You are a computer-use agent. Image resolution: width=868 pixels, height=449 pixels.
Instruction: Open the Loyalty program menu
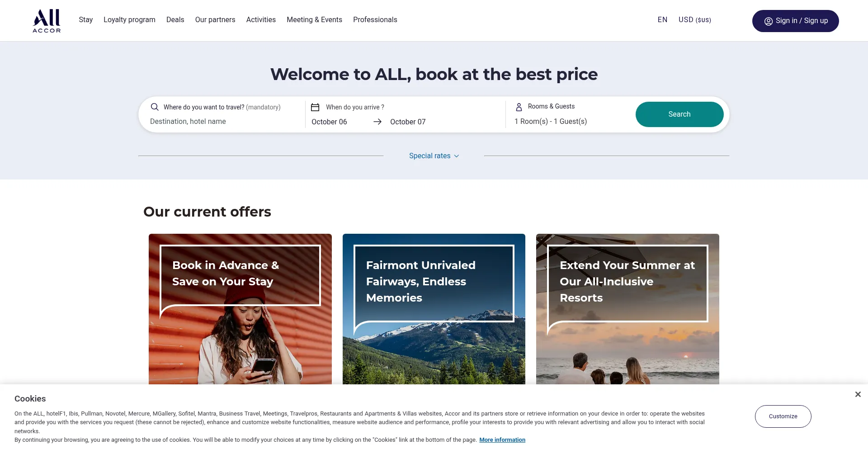coord(129,20)
